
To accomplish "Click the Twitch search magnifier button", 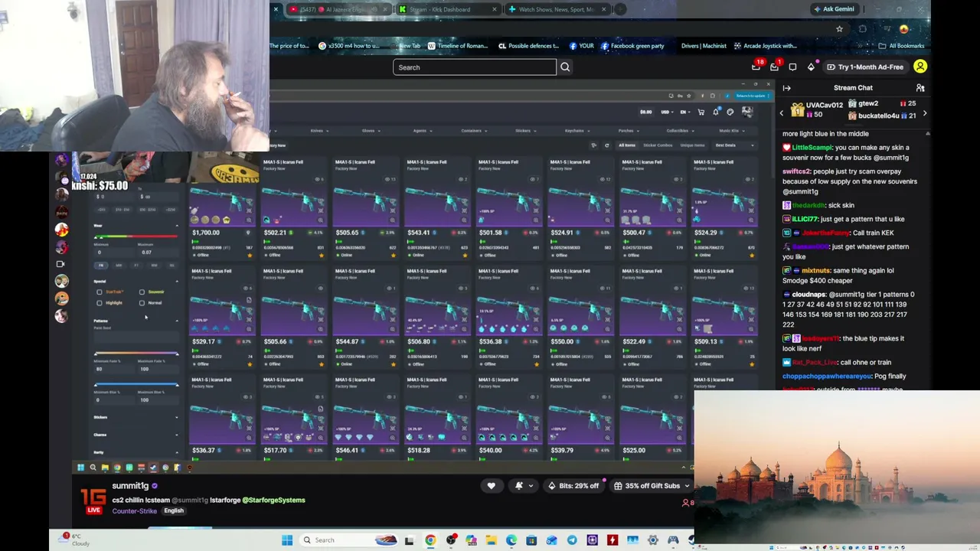I will coord(565,67).
